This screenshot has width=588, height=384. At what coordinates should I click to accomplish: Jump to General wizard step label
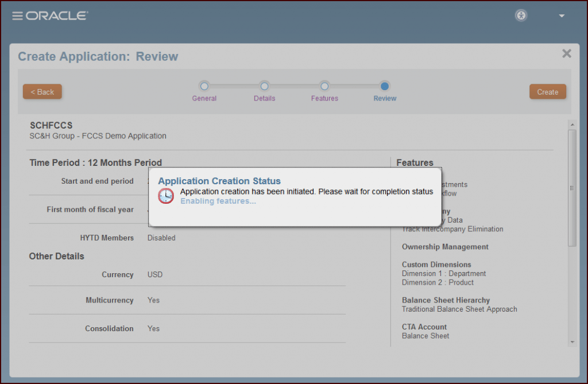(x=204, y=98)
